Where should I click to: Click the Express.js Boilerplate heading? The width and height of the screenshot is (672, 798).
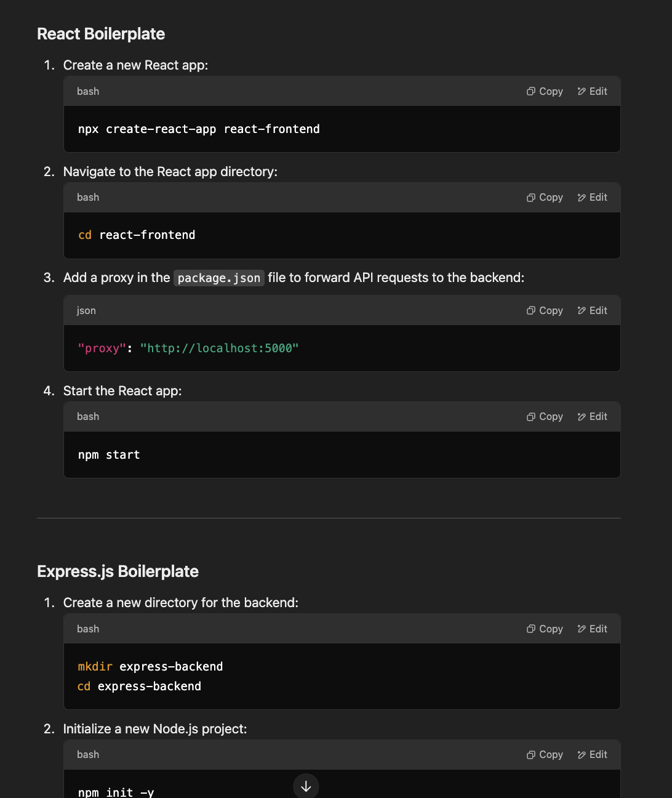pyautogui.click(x=118, y=571)
